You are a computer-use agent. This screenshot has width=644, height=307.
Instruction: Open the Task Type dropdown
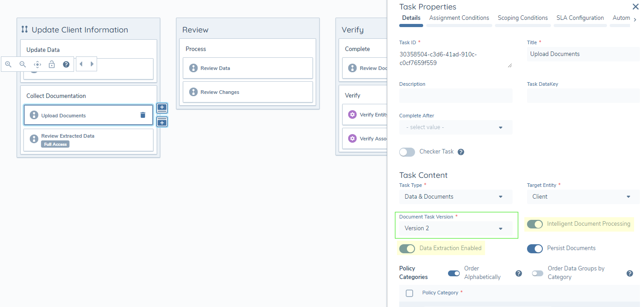pos(455,196)
